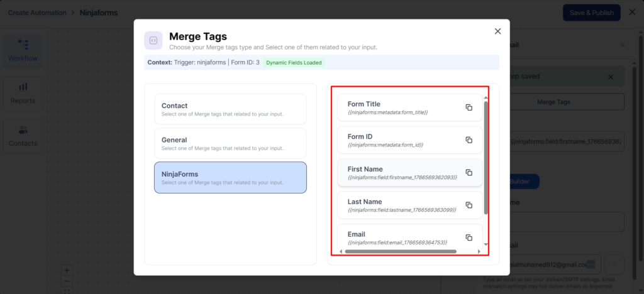This screenshot has width=644, height=294.
Task: Click Save & Publish button
Action: (x=591, y=13)
